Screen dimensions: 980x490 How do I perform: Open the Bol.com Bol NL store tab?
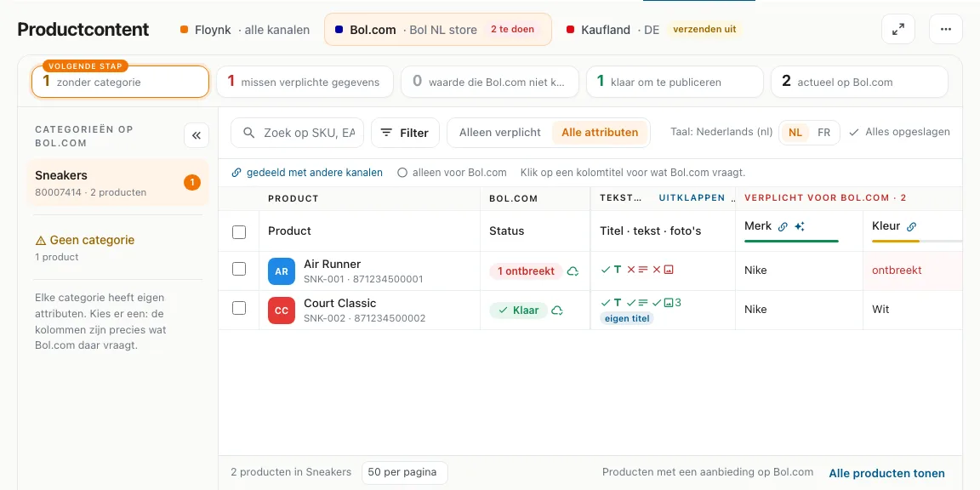point(437,30)
